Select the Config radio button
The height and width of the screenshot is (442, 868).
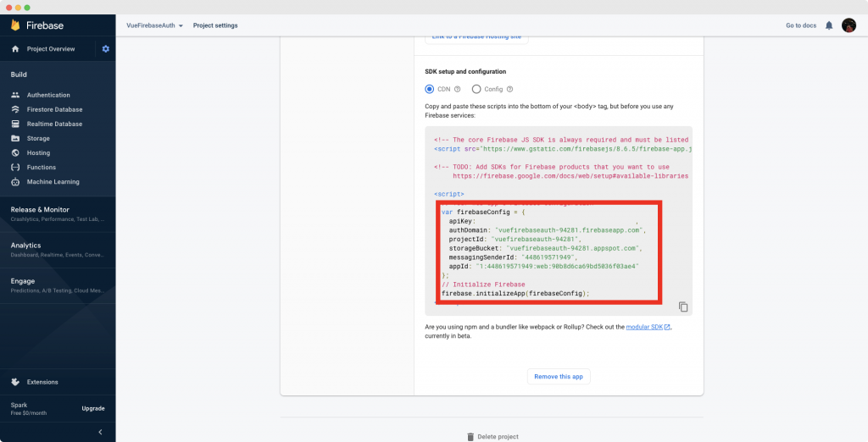(x=476, y=89)
